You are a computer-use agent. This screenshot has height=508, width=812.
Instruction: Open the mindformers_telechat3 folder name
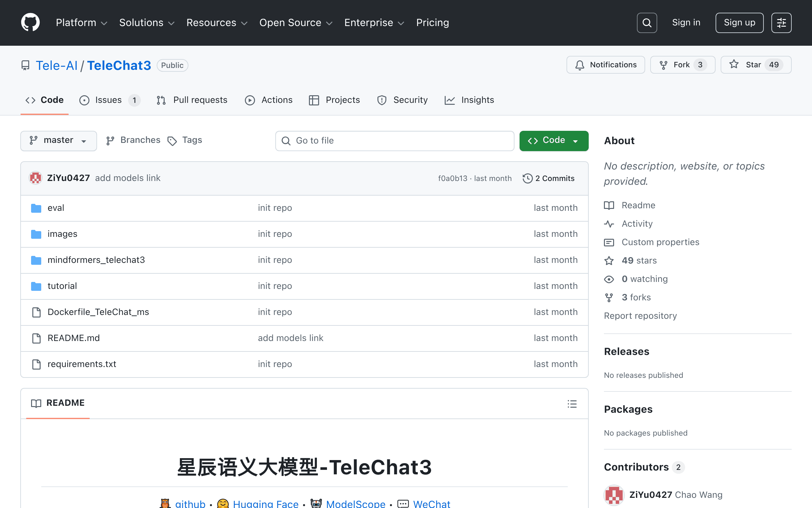pos(96,260)
